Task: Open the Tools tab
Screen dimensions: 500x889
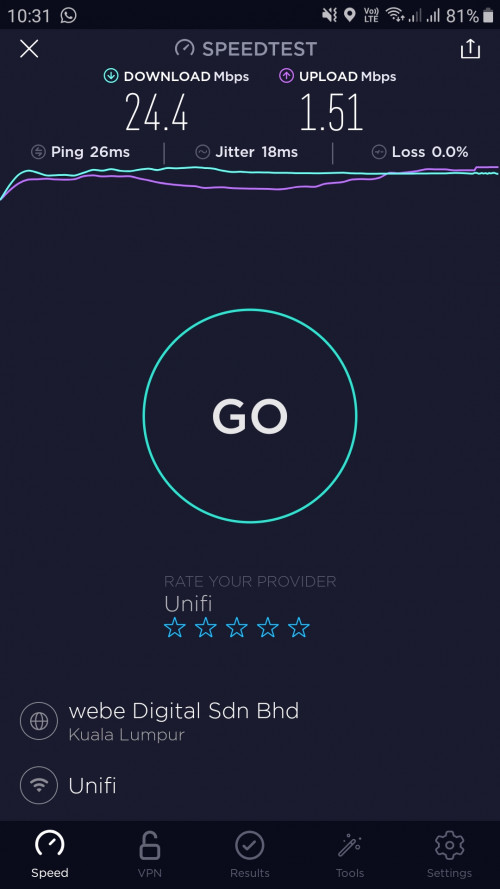Action: coord(350,854)
